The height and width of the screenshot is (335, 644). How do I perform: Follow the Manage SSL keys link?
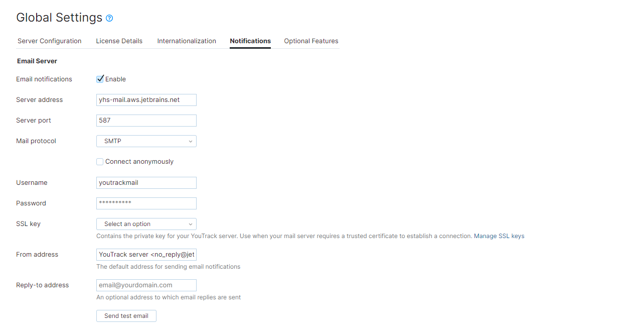[499, 236]
